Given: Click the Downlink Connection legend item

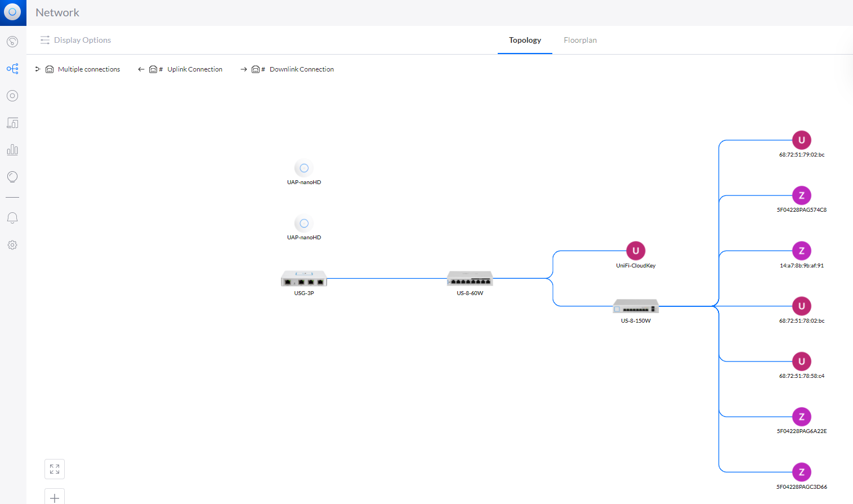Looking at the screenshot, I should point(287,69).
